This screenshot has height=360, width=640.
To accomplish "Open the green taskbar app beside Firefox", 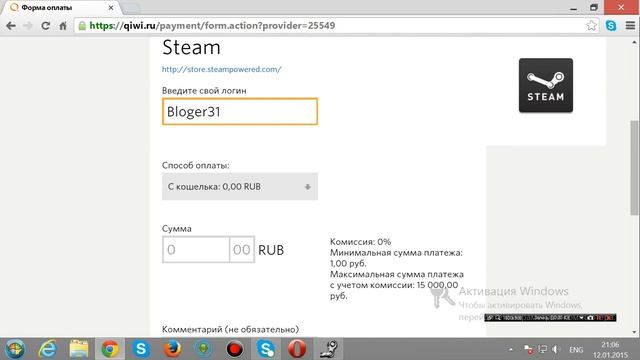I will pos(203,349).
